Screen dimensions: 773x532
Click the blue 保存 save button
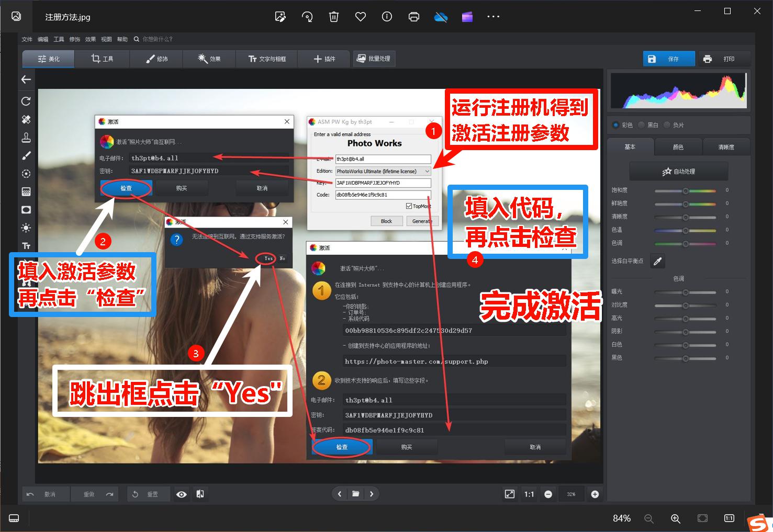pos(669,59)
